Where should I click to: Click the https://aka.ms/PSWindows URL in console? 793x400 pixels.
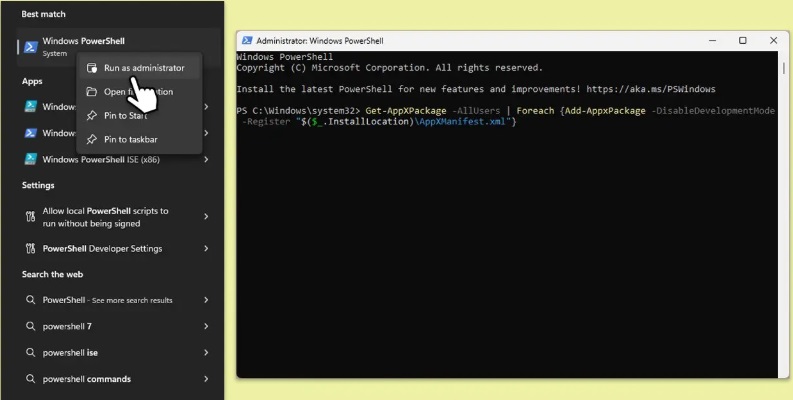coord(651,90)
